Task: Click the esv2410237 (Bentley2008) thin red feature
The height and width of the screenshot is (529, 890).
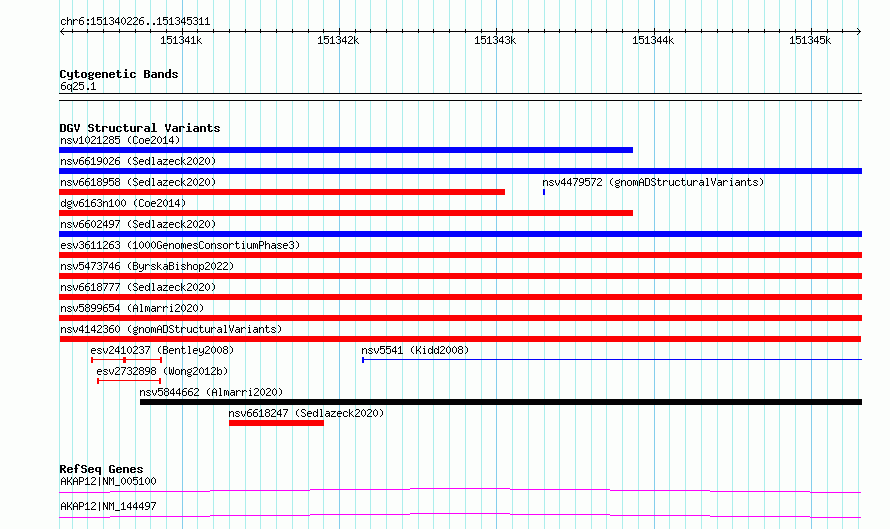Action: point(127,360)
